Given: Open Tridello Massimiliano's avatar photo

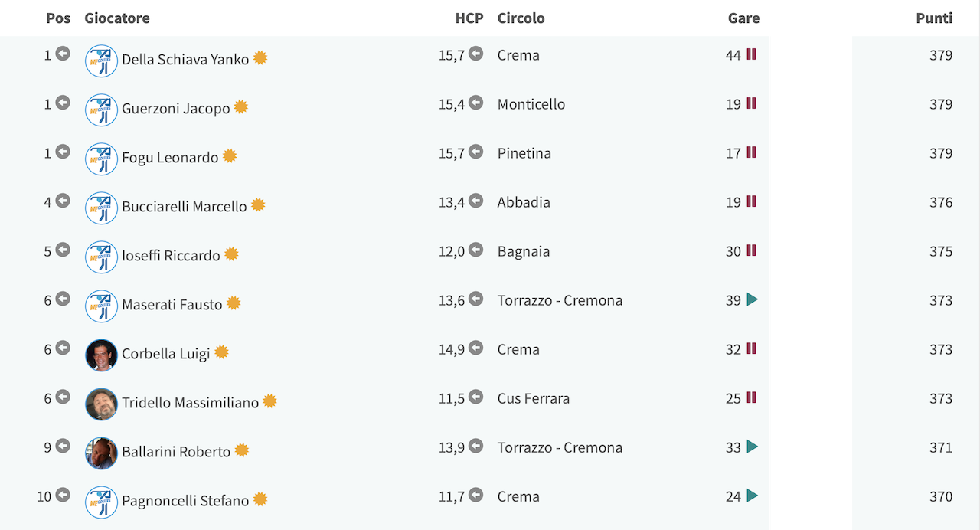Looking at the screenshot, I should click(x=101, y=404).
